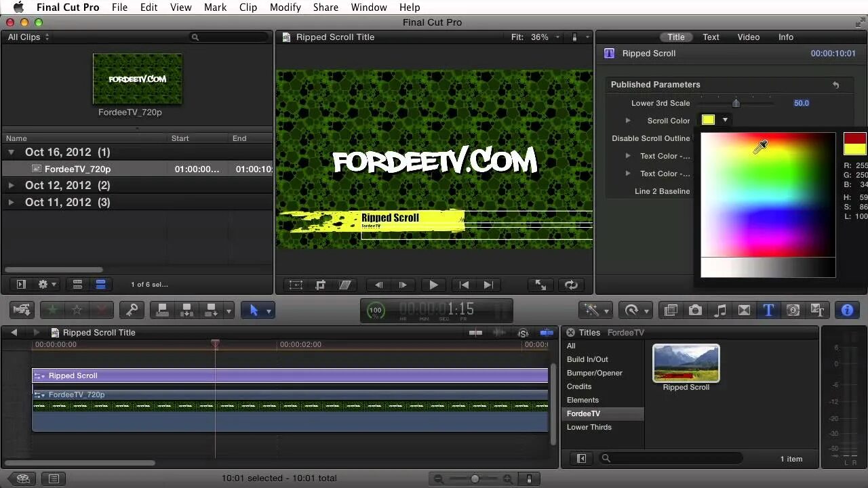The height and width of the screenshot is (488, 868).
Task: Show the Transitions Browser
Action: pos(744,310)
